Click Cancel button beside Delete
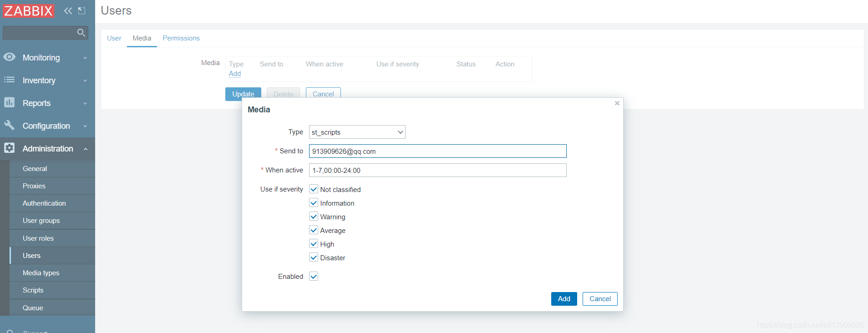 click(x=323, y=93)
